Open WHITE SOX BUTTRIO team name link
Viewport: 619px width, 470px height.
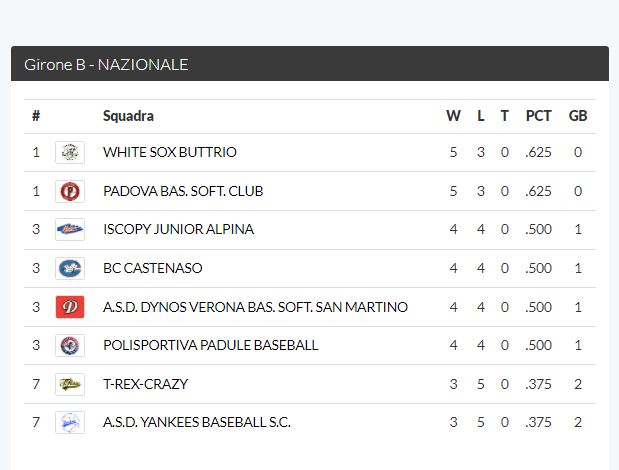(170, 152)
